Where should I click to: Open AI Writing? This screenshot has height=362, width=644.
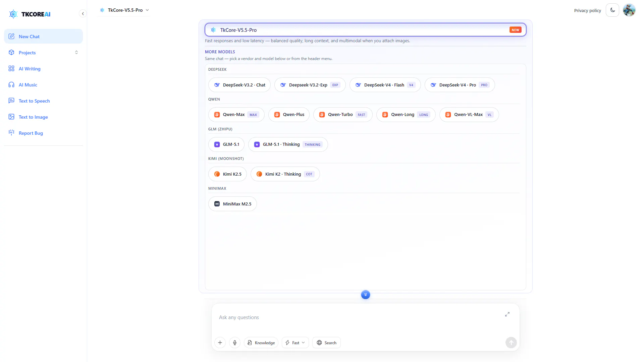click(43, 69)
